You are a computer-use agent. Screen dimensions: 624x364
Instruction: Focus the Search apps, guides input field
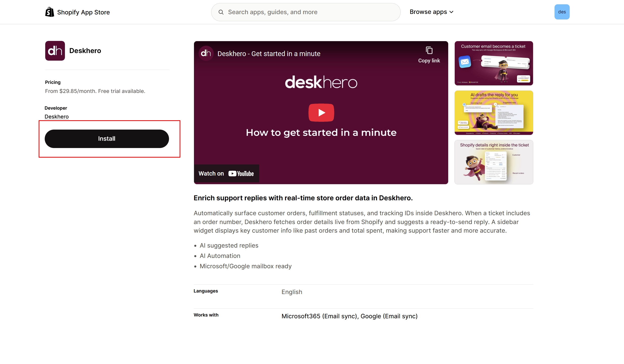[x=311, y=12]
